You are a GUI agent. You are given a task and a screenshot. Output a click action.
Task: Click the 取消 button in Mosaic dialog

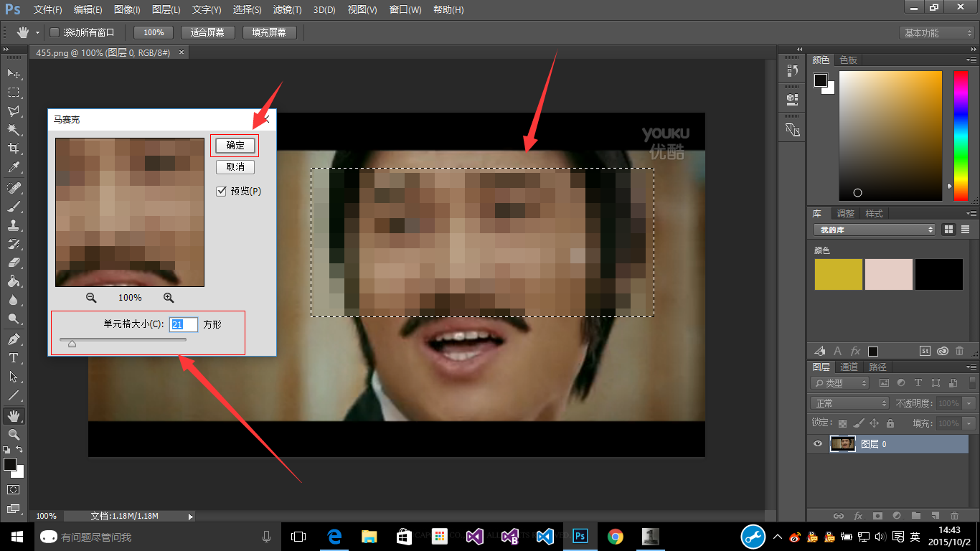point(235,166)
